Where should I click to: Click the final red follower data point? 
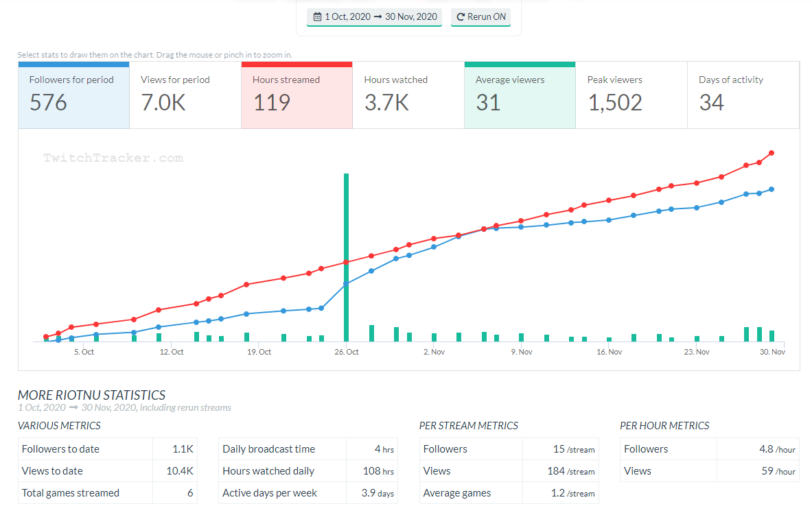771,154
